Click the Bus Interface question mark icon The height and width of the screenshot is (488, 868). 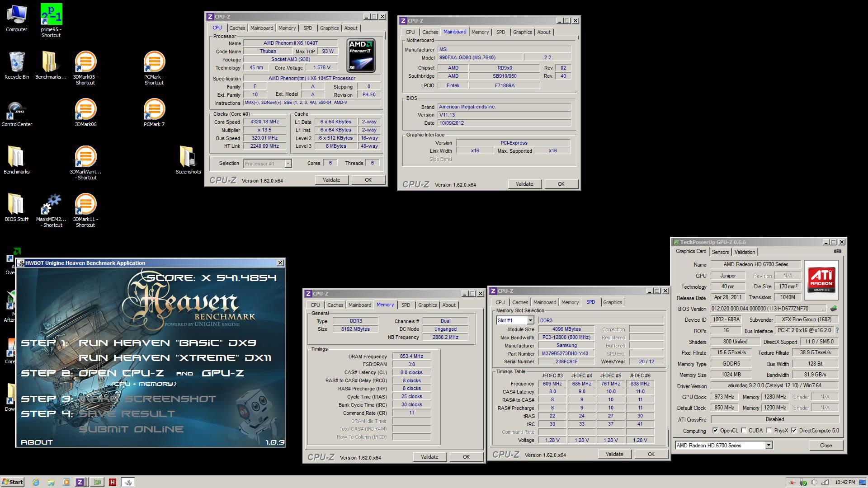tap(837, 330)
